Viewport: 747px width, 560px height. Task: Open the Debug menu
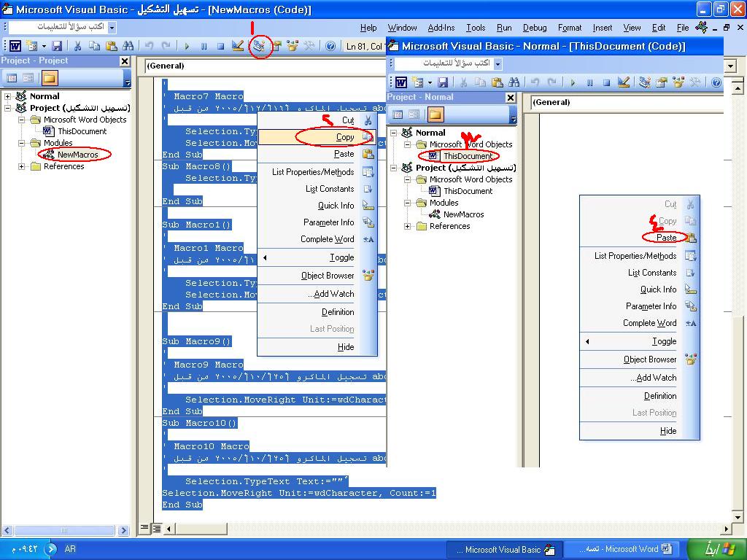click(535, 28)
